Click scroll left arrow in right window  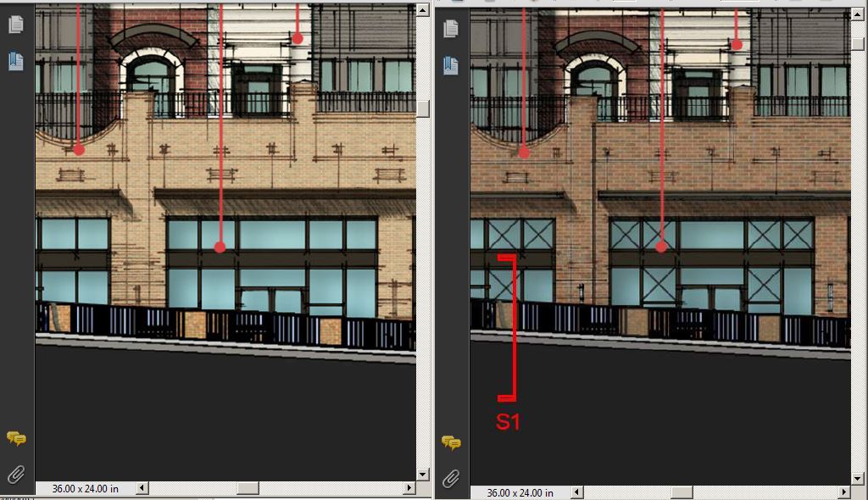tap(576, 492)
